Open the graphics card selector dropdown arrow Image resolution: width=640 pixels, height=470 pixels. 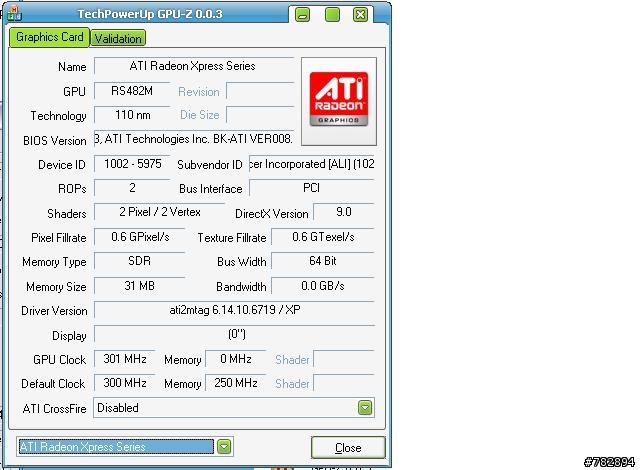224,447
